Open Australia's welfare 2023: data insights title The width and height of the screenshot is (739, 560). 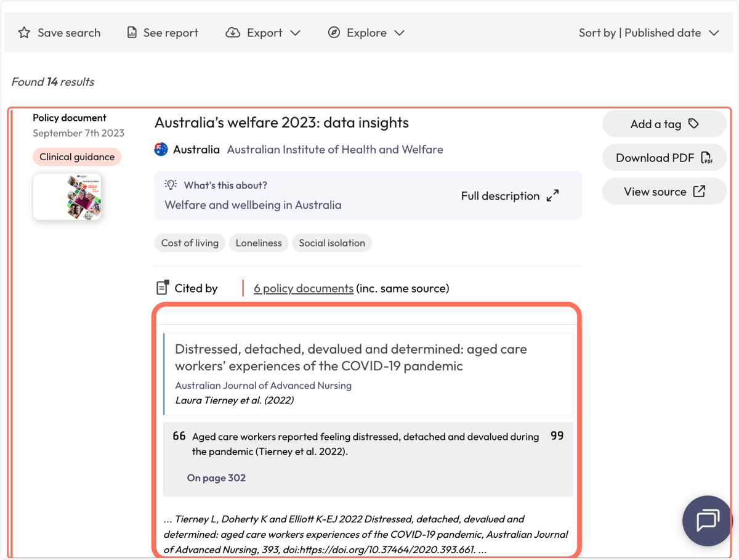pyautogui.click(x=281, y=123)
